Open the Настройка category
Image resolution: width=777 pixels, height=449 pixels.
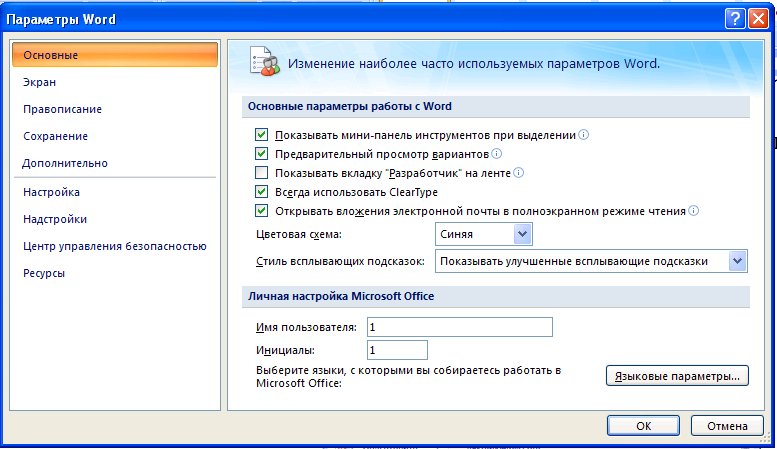click(x=115, y=192)
